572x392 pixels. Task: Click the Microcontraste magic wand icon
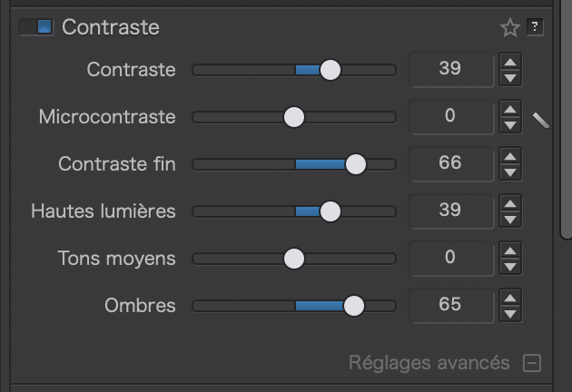(540, 119)
